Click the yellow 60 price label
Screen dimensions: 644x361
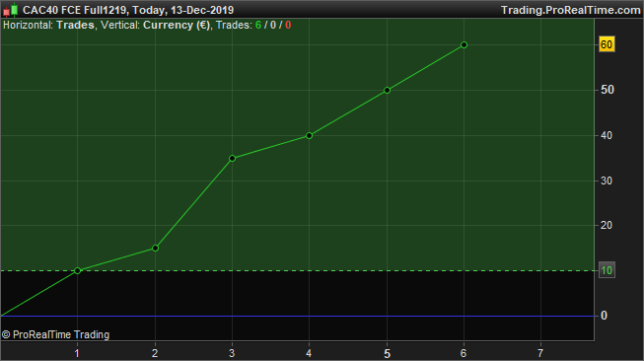(607, 44)
